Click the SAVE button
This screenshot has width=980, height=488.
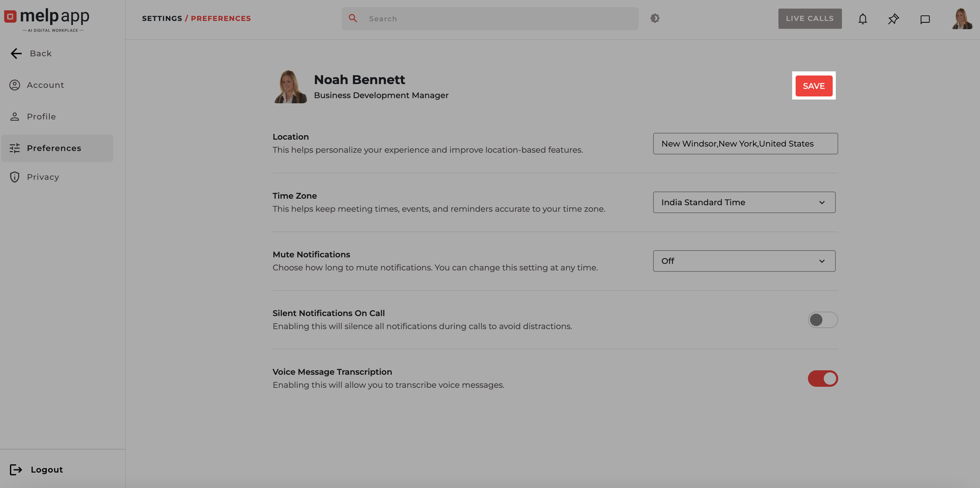(x=814, y=86)
